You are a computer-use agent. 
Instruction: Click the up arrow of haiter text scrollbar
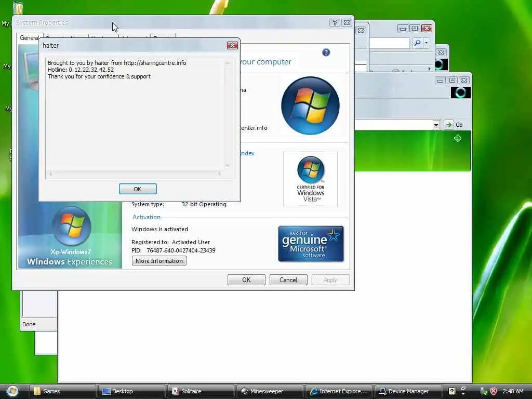tap(228, 63)
